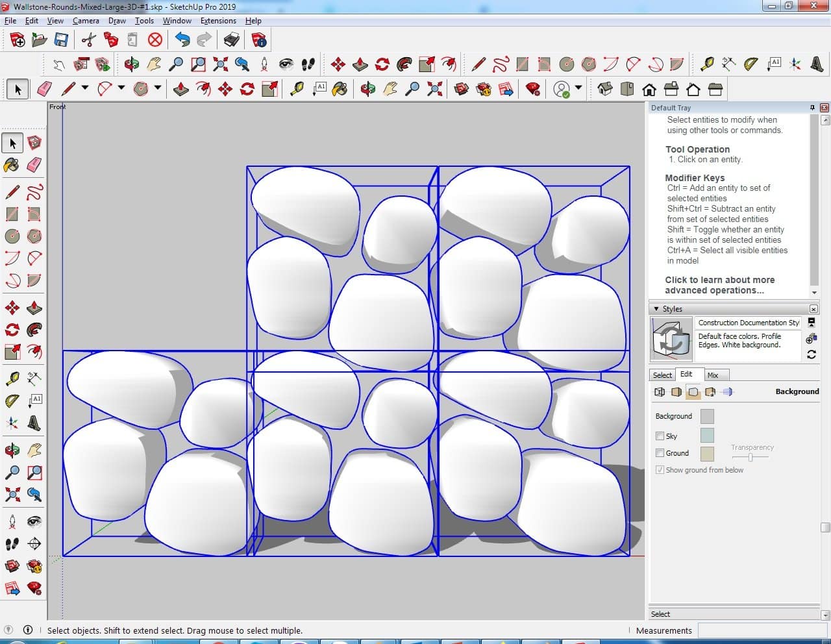Collapse the Styles panel triangle
Viewport: 831px width, 644px height.
point(656,309)
